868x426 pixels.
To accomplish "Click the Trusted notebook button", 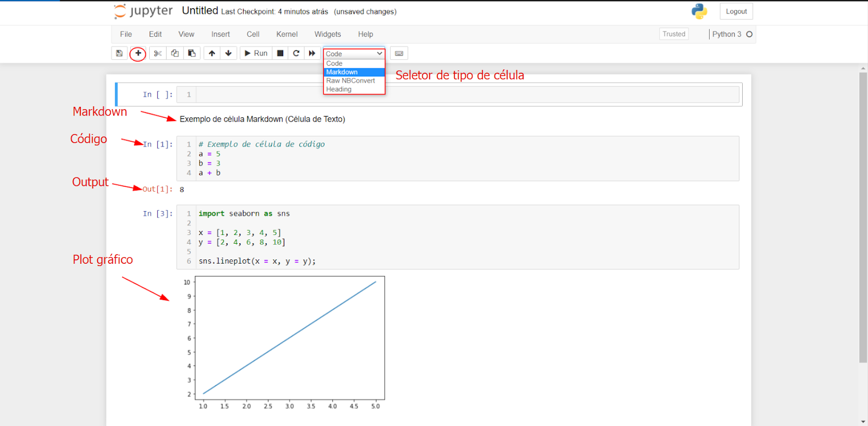I will [x=674, y=34].
